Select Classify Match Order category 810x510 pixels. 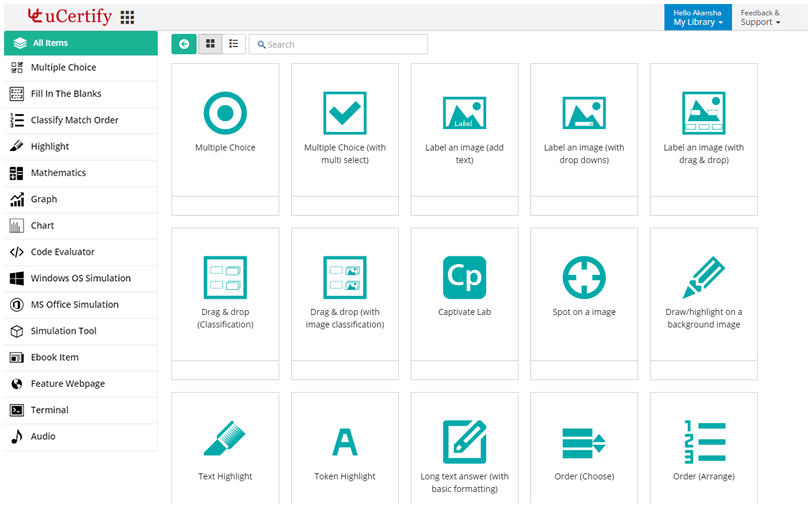click(x=81, y=120)
